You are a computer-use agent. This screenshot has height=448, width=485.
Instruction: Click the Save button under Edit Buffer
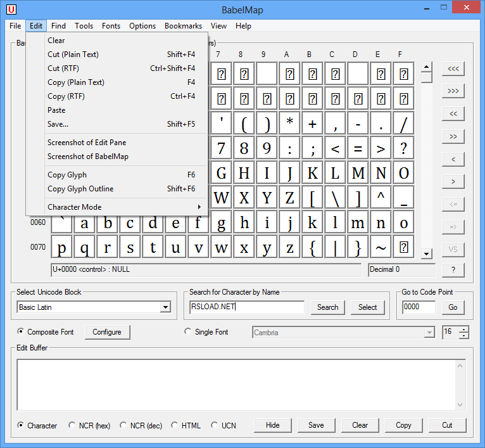[316, 425]
